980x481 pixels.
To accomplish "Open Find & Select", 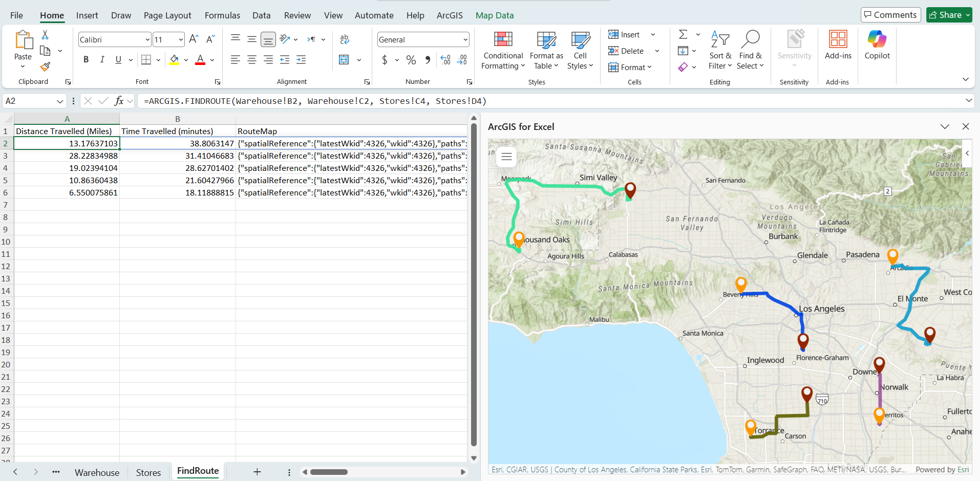I will coord(750,50).
